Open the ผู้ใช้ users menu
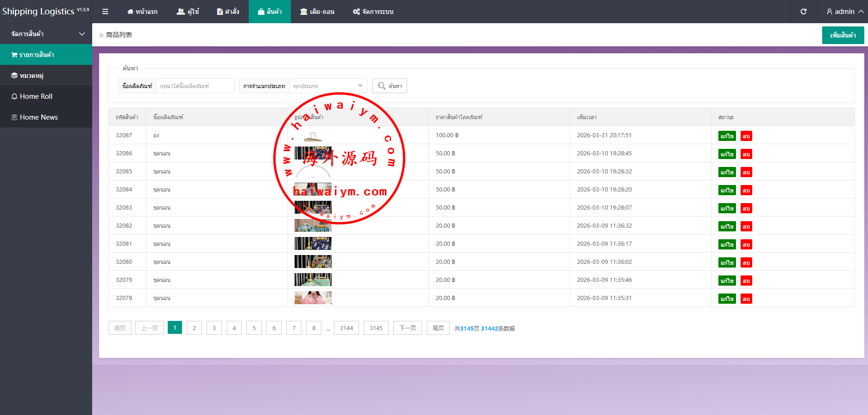Viewport: 868px width, 415px height. [x=188, y=12]
